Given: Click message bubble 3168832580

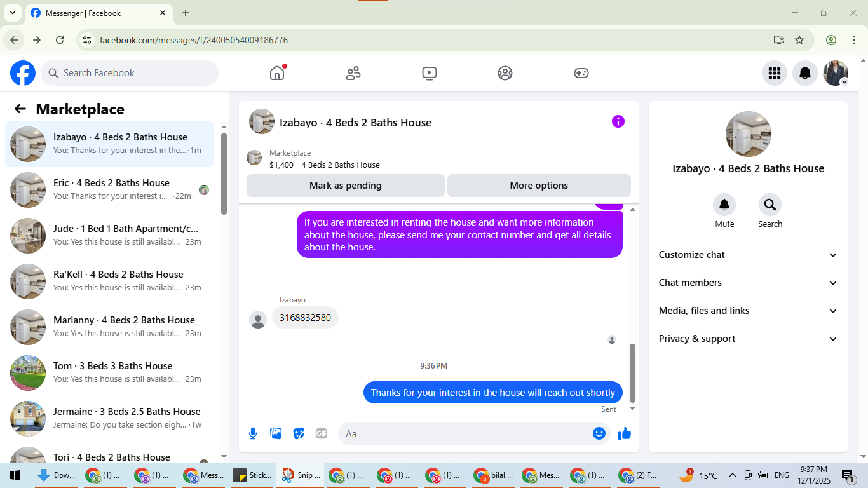Looking at the screenshot, I should [x=305, y=318].
